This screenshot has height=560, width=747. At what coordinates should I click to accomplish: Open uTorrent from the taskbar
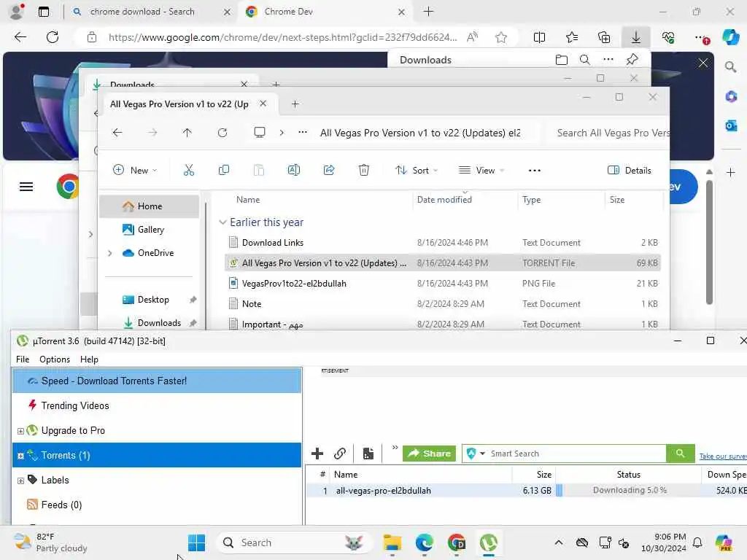click(x=489, y=542)
